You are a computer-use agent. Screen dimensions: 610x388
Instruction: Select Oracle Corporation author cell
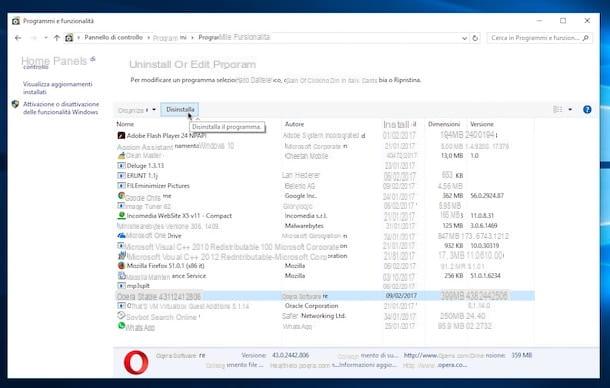[311, 306]
